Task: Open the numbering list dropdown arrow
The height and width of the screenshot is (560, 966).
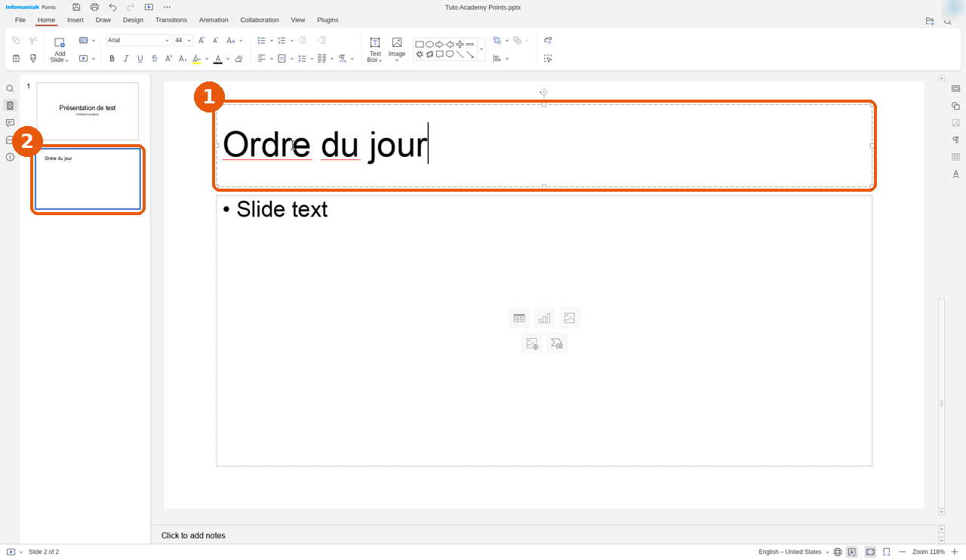Action: pos(291,40)
